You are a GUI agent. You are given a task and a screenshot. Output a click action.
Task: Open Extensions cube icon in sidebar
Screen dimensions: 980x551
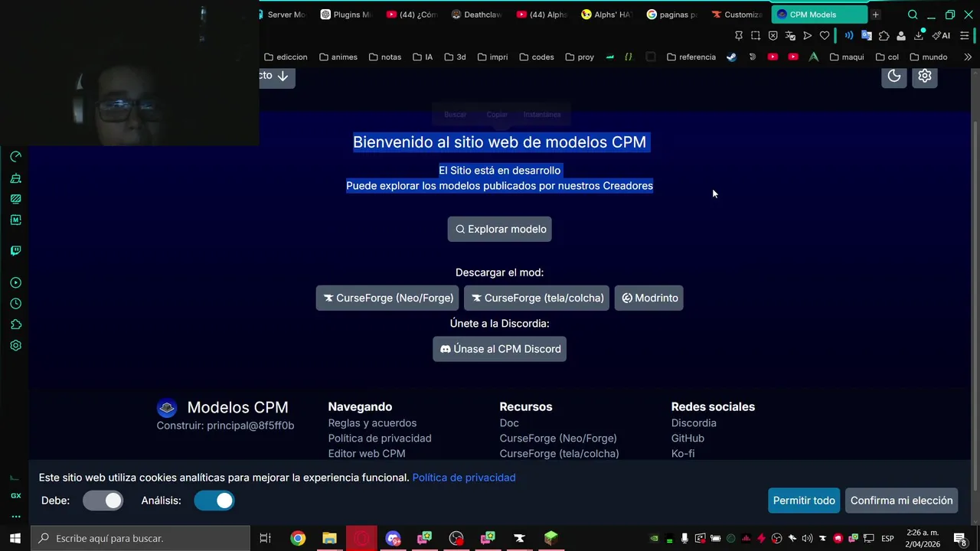pyautogui.click(x=15, y=324)
